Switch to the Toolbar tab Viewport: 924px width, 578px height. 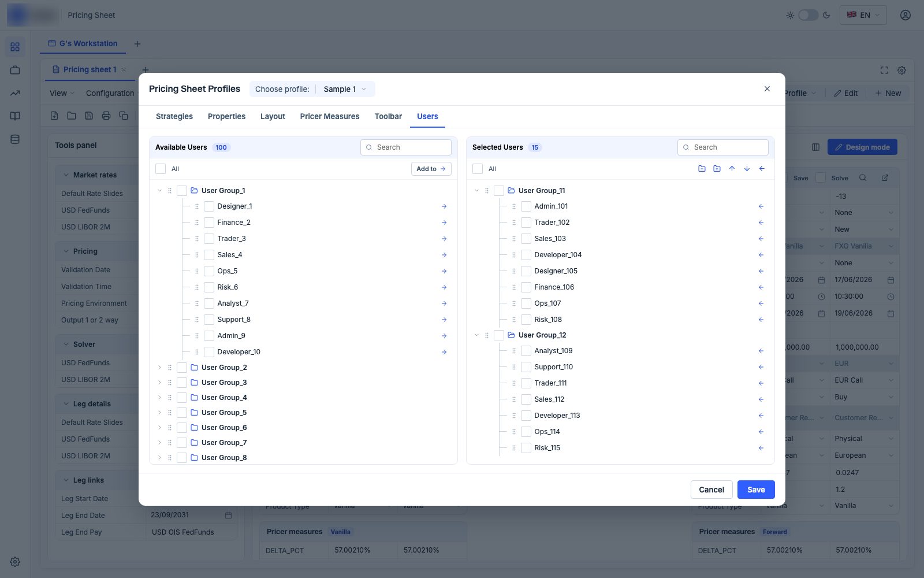point(388,116)
